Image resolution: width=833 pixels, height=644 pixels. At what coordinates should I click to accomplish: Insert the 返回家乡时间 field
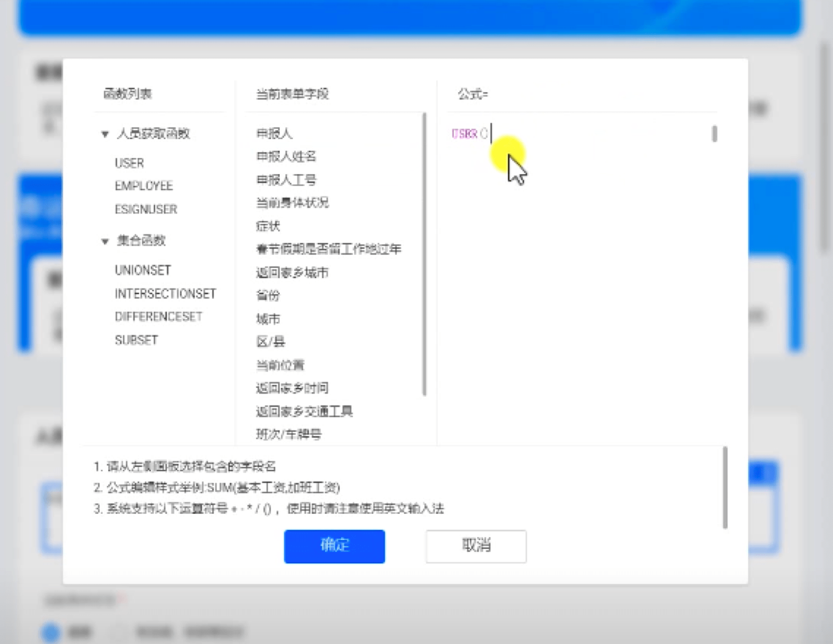(x=292, y=388)
